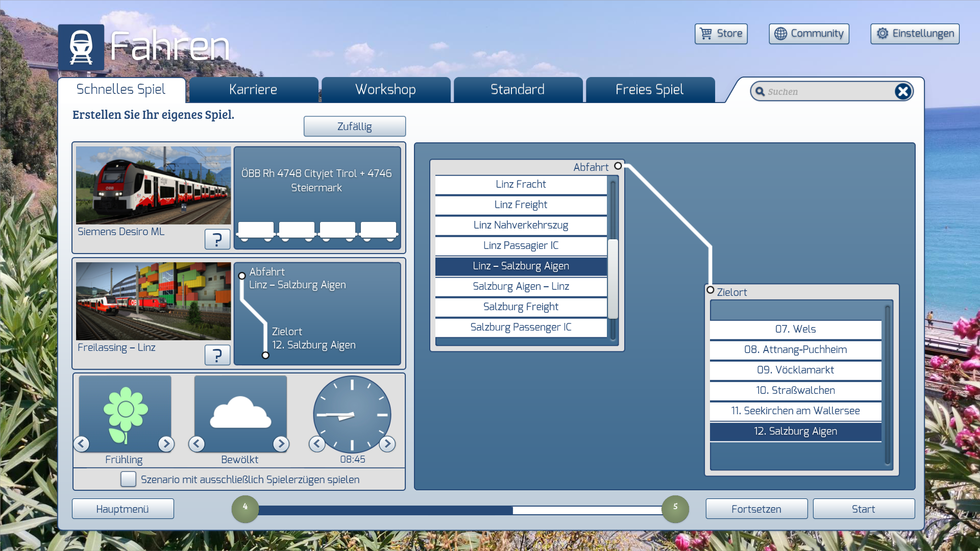Select next season arrow

[166, 444]
